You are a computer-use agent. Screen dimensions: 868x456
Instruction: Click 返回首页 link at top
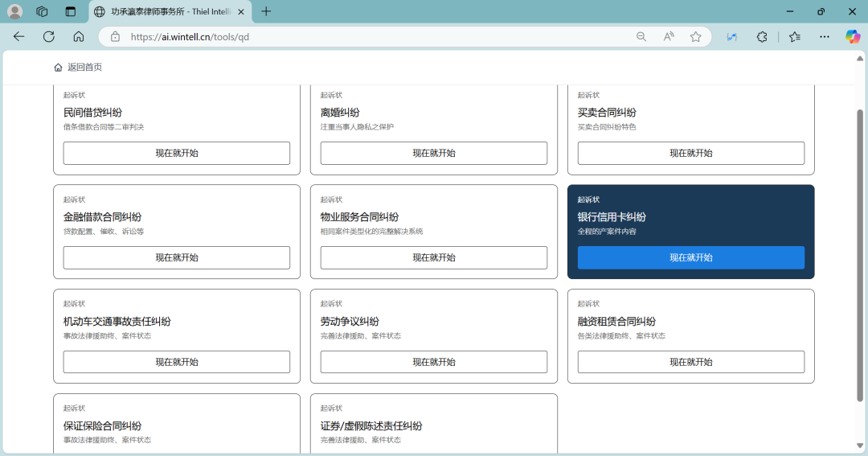(84, 67)
